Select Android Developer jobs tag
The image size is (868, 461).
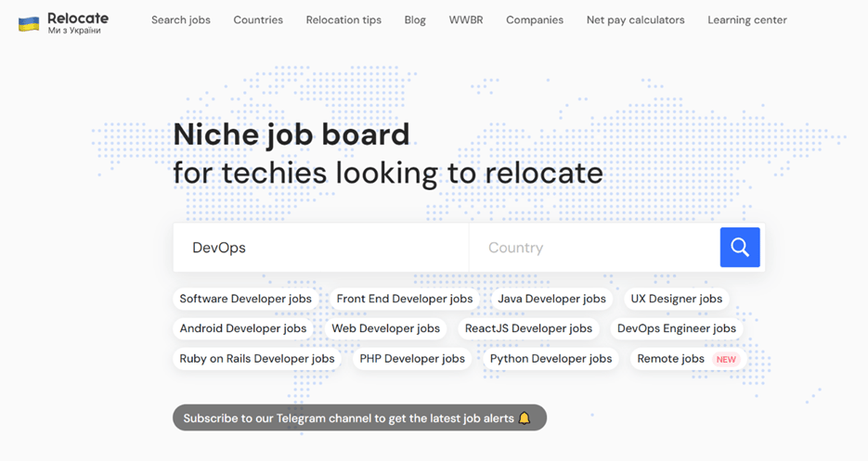pos(243,328)
